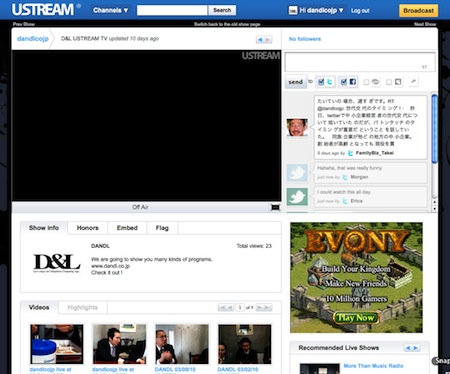This screenshot has width=450, height=374.
Task: Click inside the social stream message box
Action: [360, 62]
